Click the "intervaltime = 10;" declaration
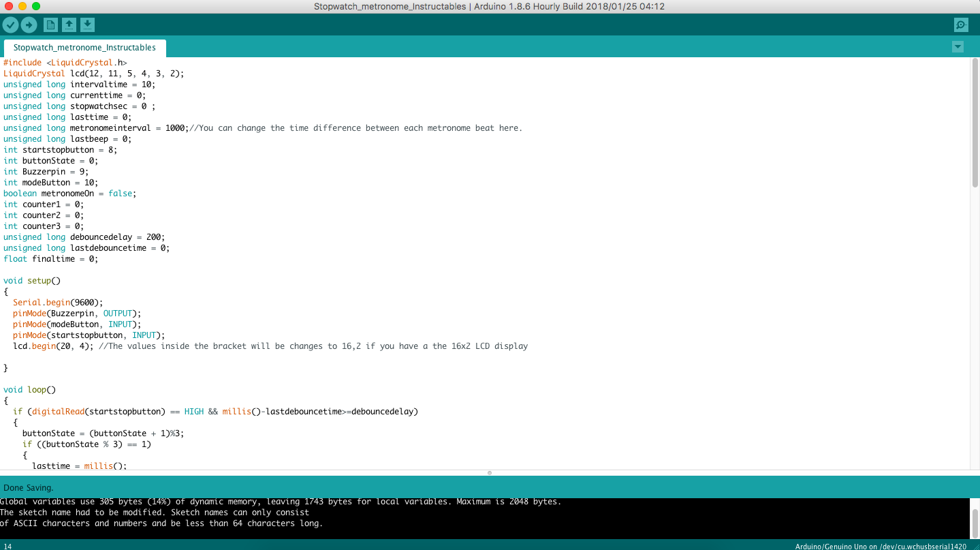980x550 pixels. coord(113,85)
